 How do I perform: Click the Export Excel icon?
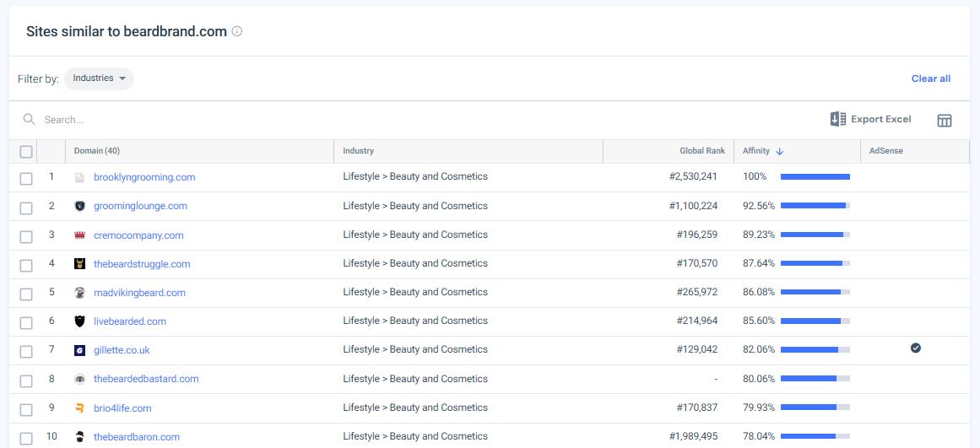coord(837,119)
